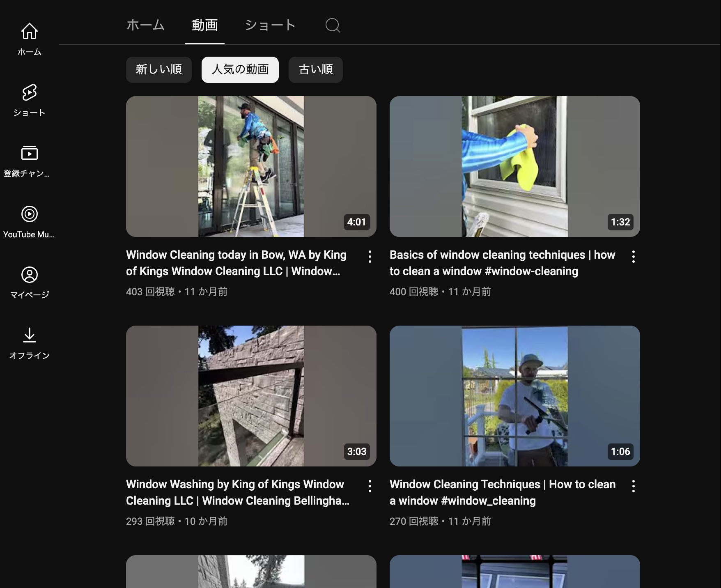This screenshot has width=721, height=588.
Task: Select the 新しい順 sort chip
Action: click(x=159, y=69)
